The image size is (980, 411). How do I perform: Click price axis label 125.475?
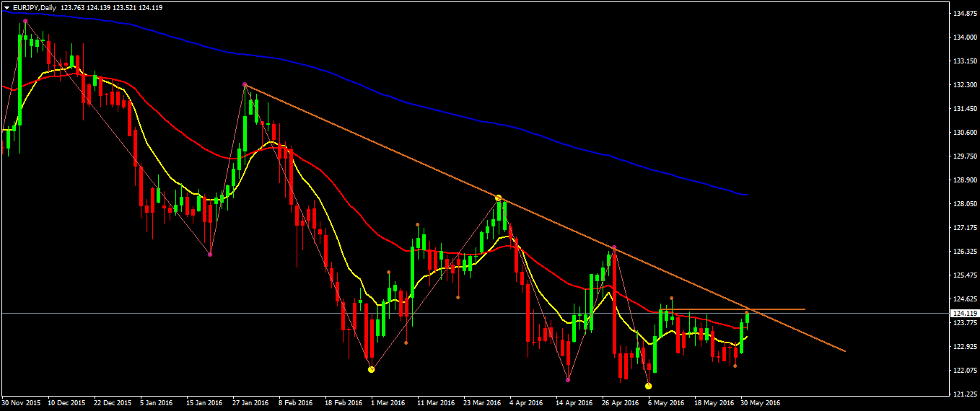tap(965, 275)
